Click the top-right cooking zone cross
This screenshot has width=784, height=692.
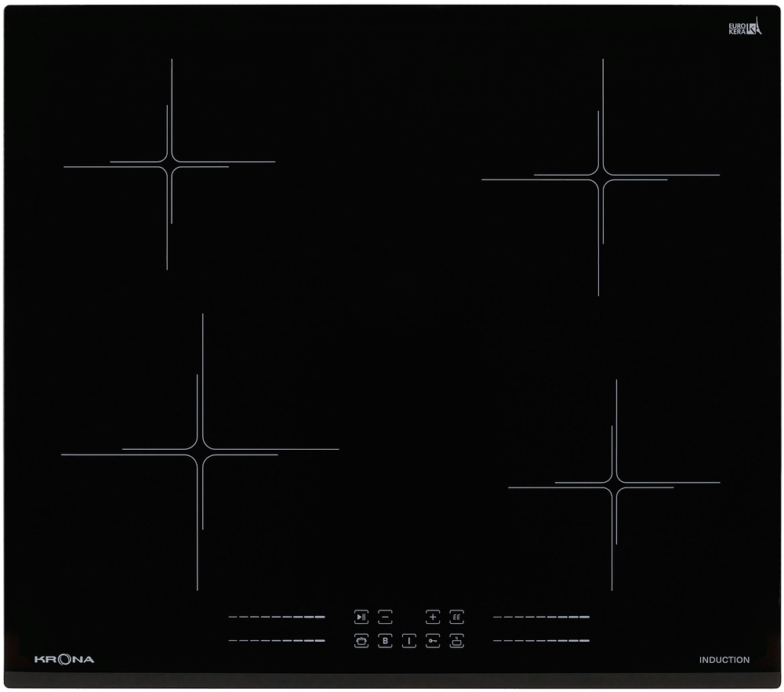601,177
